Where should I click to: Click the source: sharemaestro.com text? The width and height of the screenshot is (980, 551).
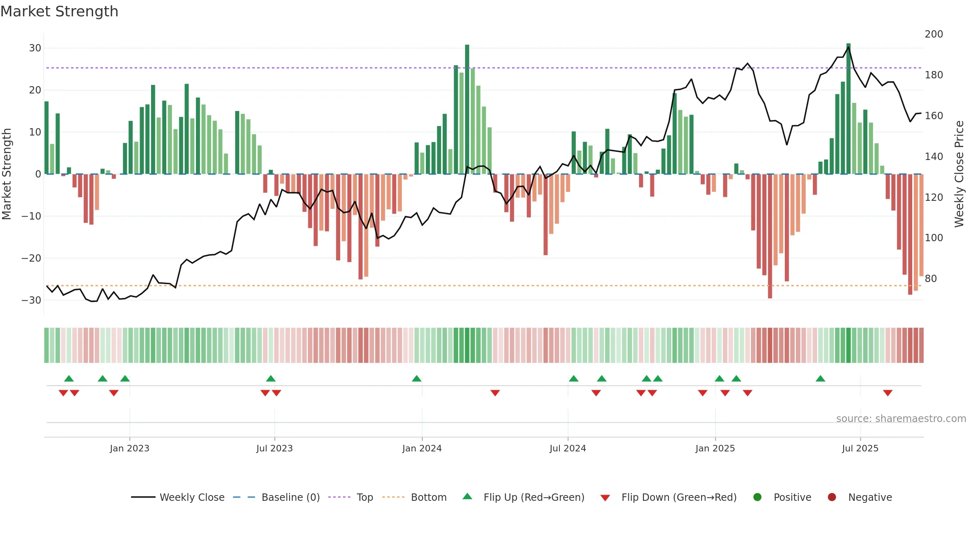[901, 419]
